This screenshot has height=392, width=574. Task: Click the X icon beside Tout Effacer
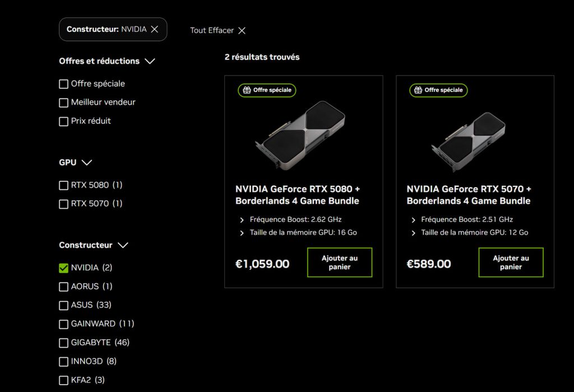pyautogui.click(x=242, y=30)
